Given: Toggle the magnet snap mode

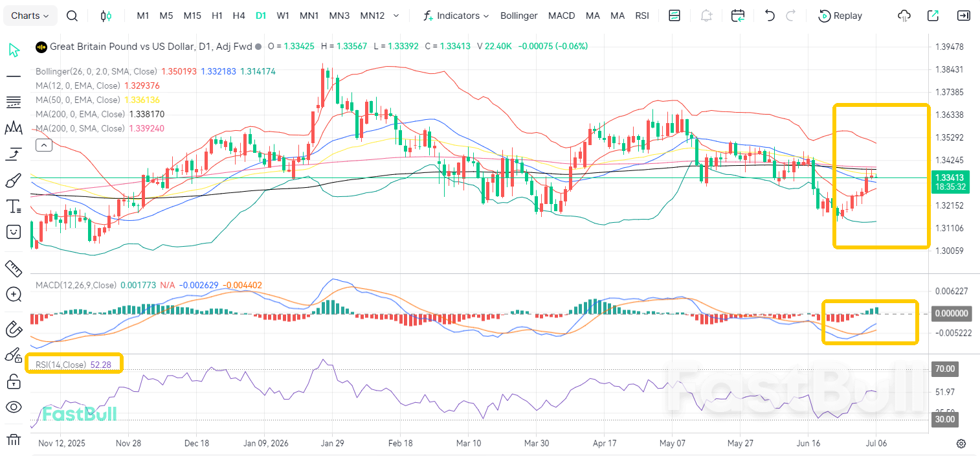Looking at the screenshot, I should pyautogui.click(x=14, y=329).
